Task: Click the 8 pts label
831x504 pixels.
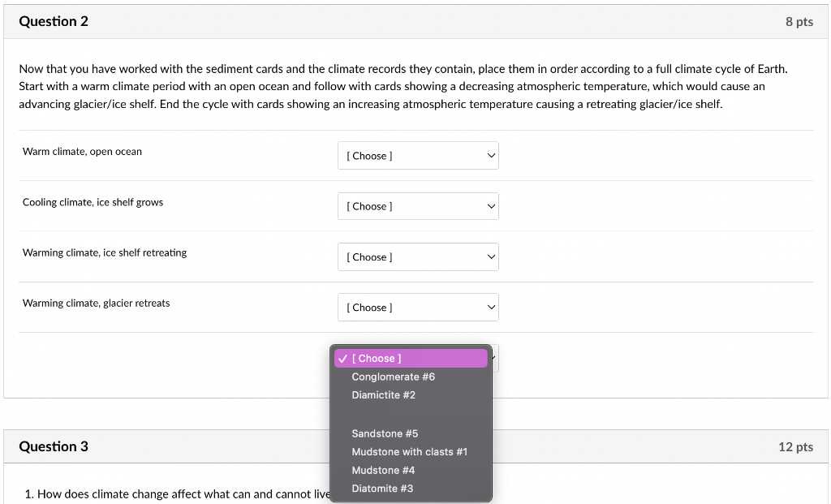Action: [799, 22]
